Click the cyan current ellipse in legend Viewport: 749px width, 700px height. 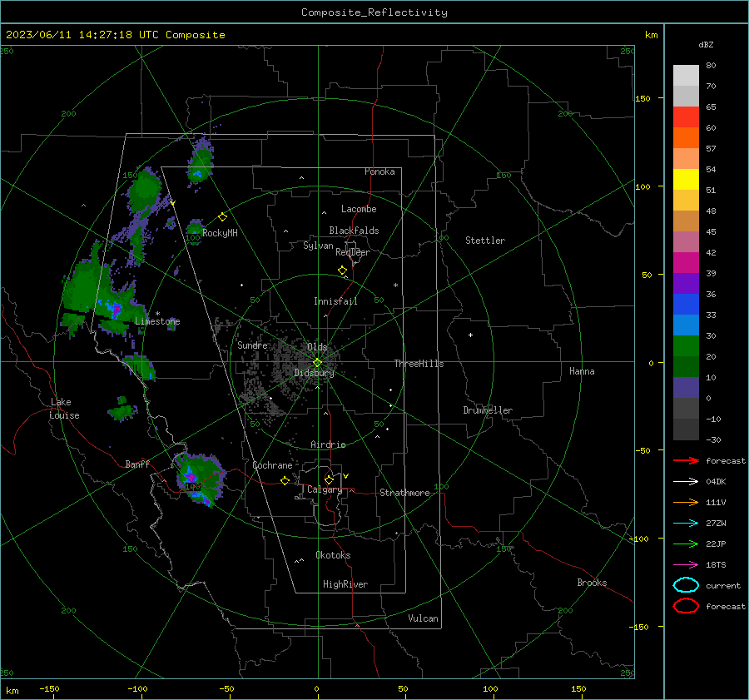686,585
